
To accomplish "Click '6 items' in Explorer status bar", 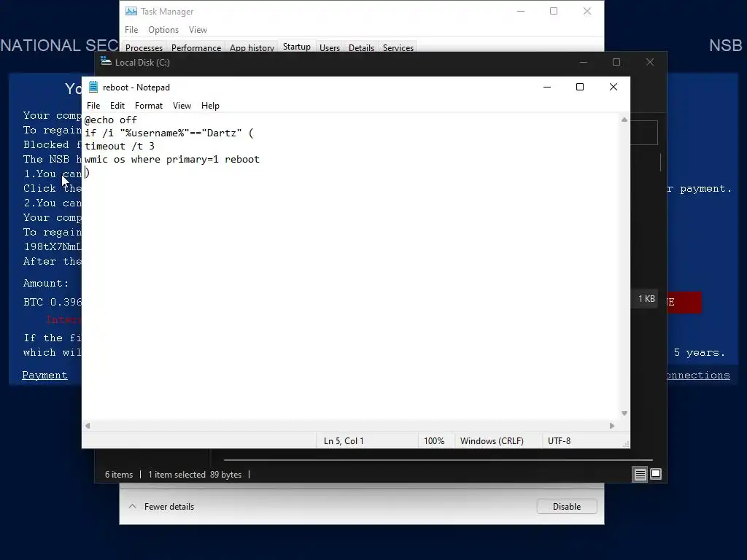I will pos(119,475).
